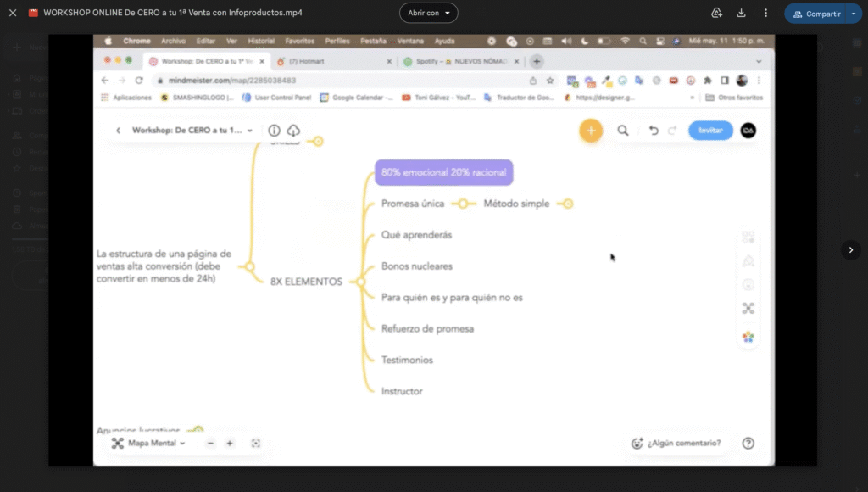Collapse the Promesa única branch circle

pos(463,204)
